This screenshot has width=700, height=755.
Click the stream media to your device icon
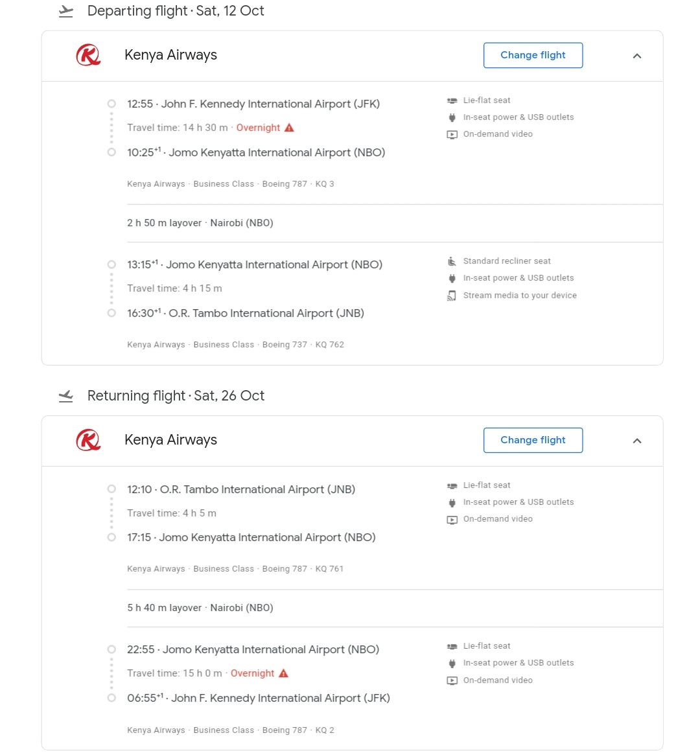coord(452,296)
